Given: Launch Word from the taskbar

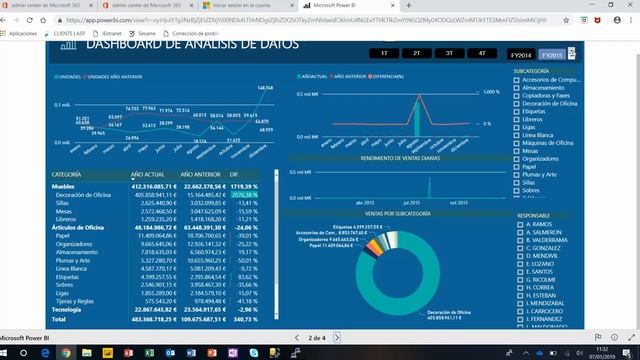Looking at the screenshot, I should tap(191, 353).
